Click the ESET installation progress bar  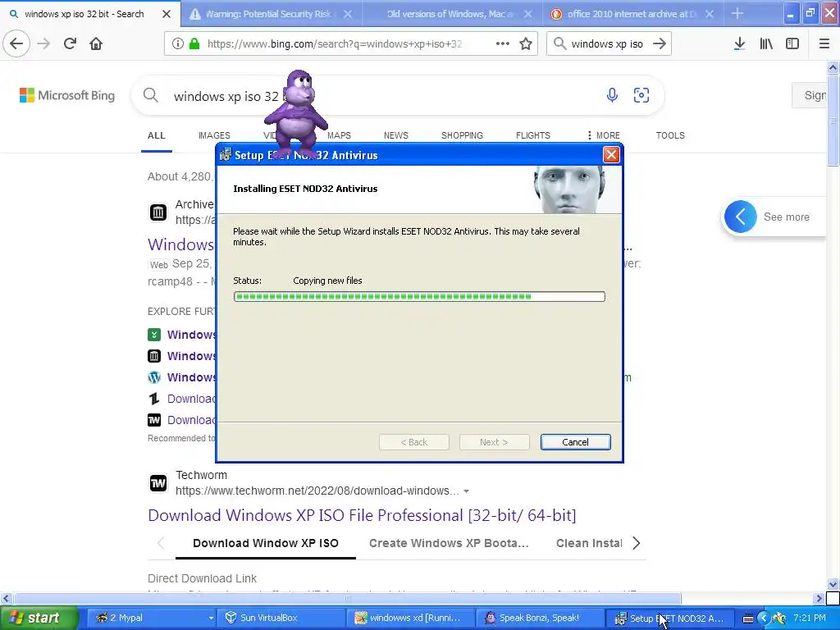[x=419, y=296]
